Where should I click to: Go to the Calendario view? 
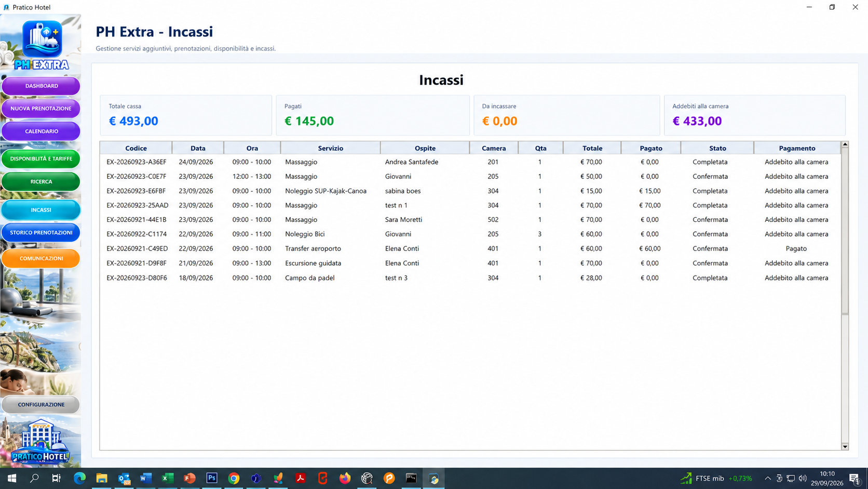[41, 131]
